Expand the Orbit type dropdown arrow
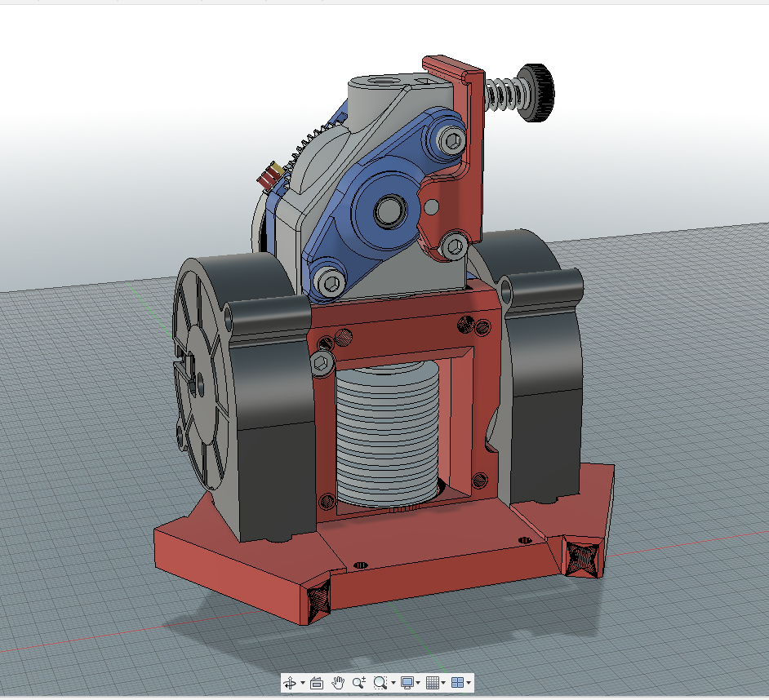Viewport: 769px width, 700px height. pos(303,682)
